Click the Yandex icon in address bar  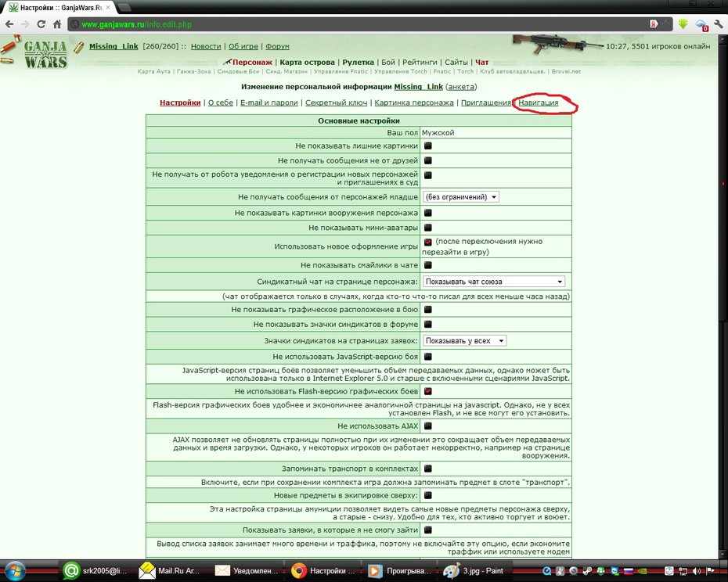pos(654,24)
